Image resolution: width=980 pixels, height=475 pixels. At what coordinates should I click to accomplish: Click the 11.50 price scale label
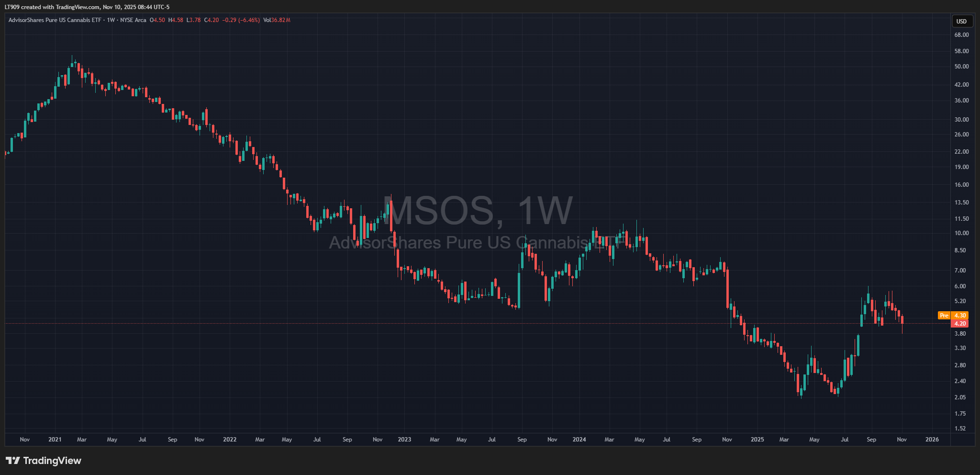pos(961,219)
